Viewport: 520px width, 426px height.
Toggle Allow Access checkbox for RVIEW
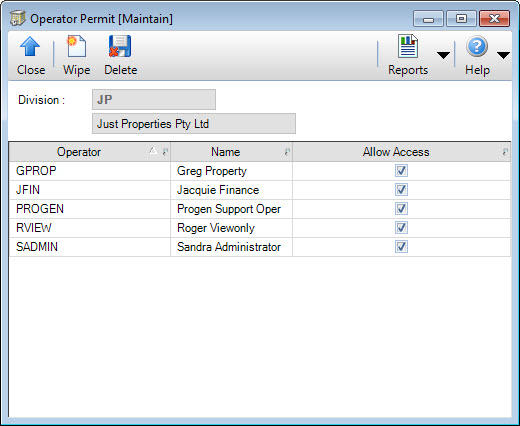pos(401,228)
